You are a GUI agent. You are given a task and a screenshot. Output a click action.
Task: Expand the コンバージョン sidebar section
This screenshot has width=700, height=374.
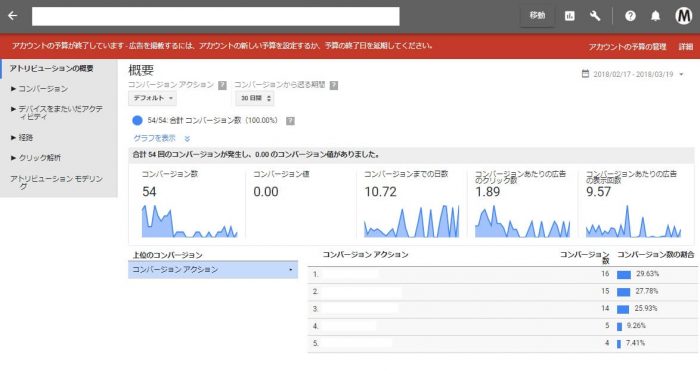click(39, 89)
